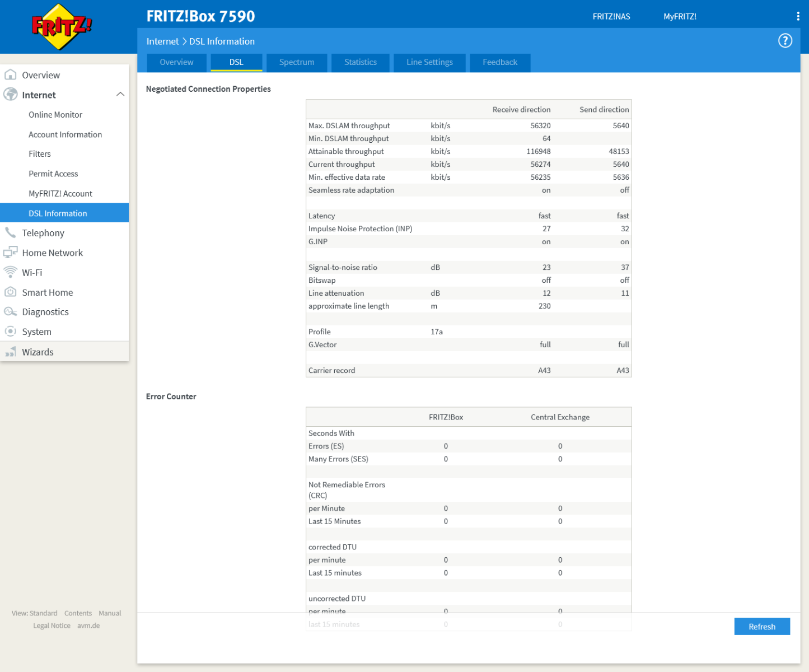Go to the Line Settings tab
The image size is (809, 672).
(429, 62)
